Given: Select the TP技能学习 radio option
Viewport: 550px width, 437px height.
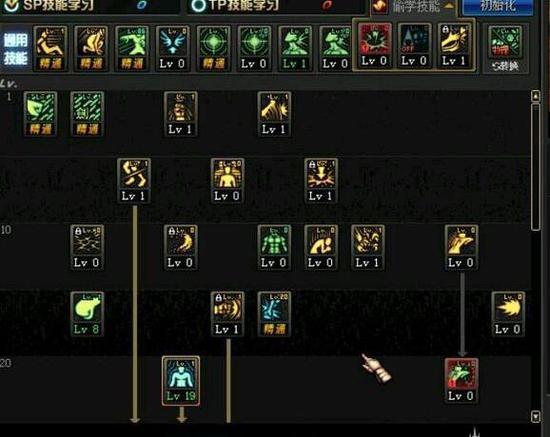Looking at the screenshot, I should coord(198,5).
